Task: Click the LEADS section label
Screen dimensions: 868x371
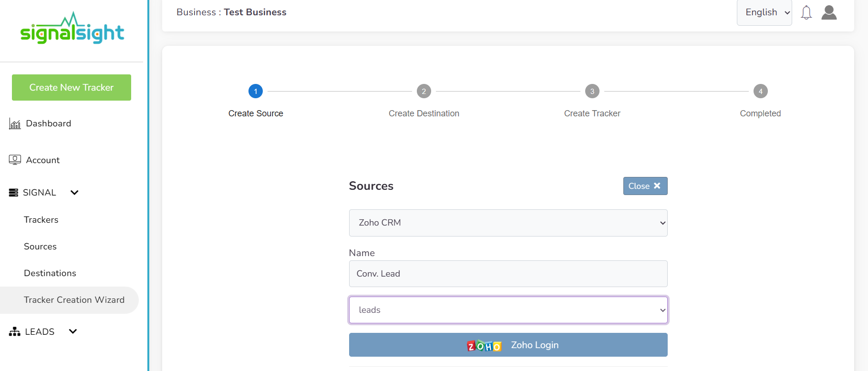Action: coord(40,332)
